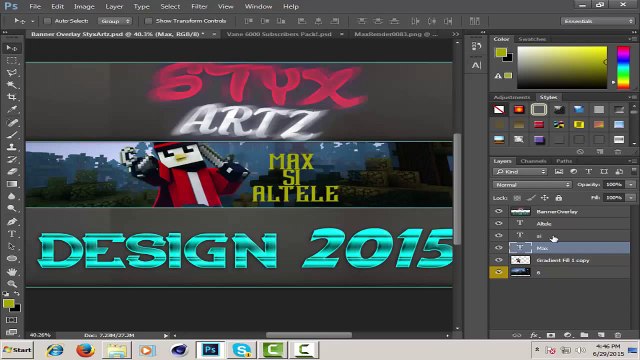Switch to the Adjustments tab
Image resolution: width=640 pixels, height=360 pixels.
[x=511, y=97]
